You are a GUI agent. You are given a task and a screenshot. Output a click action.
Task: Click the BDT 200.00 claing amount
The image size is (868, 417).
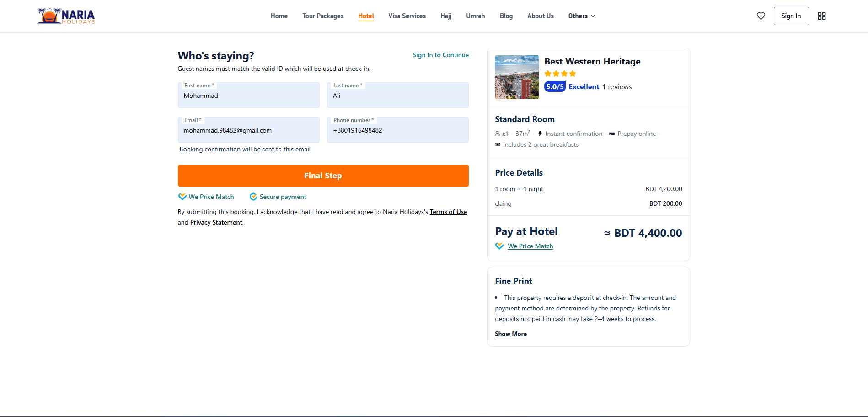(x=665, y=203)
